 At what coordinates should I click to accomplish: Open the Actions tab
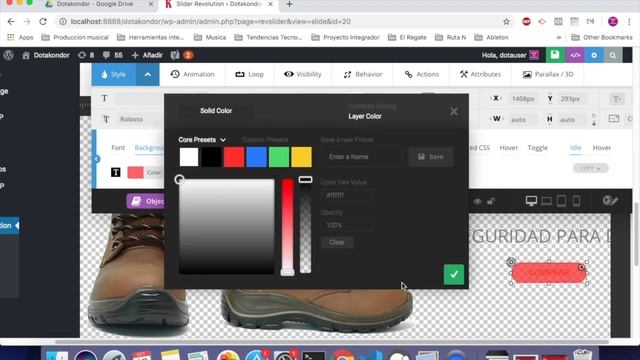[422, 74]
